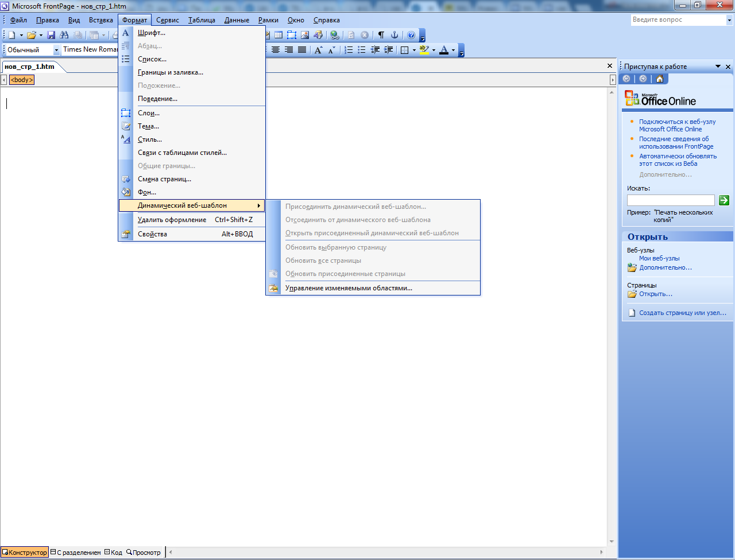
Task: Click Открыть... link under Страницы
Action: tap(656, 294)
